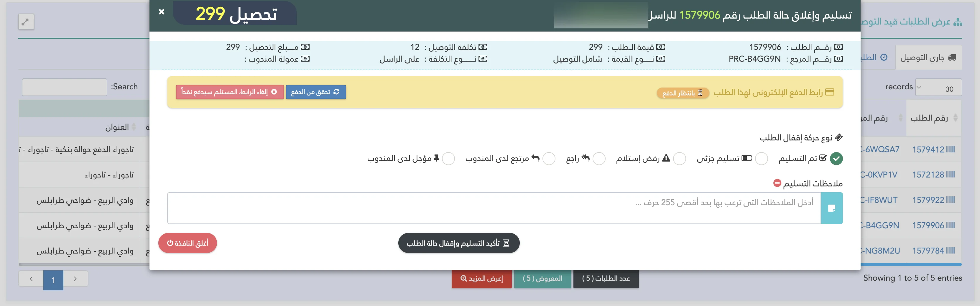Click the sticky note icon beside notes field

click(832, 208)
